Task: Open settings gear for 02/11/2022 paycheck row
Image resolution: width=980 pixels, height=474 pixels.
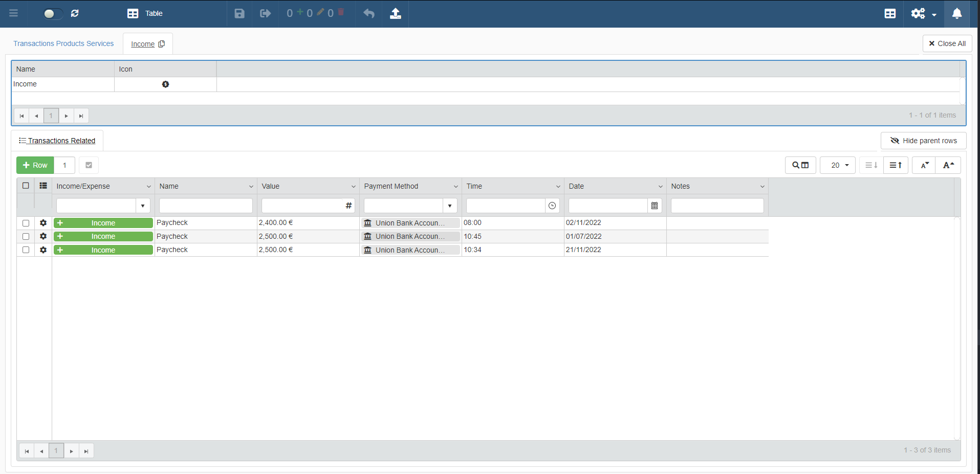Action: pos(43,223)
